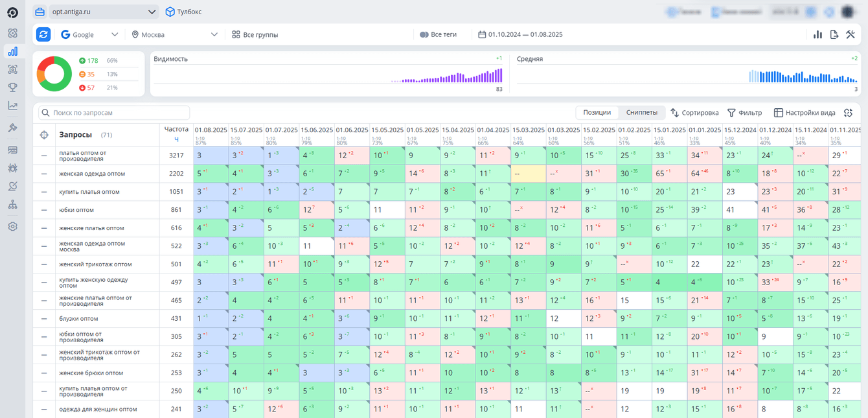Switch to the Позиции tab

597,112
